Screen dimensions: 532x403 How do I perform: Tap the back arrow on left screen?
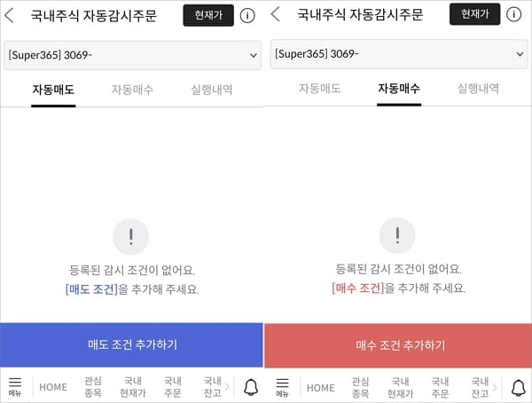(x=10, y=15)
